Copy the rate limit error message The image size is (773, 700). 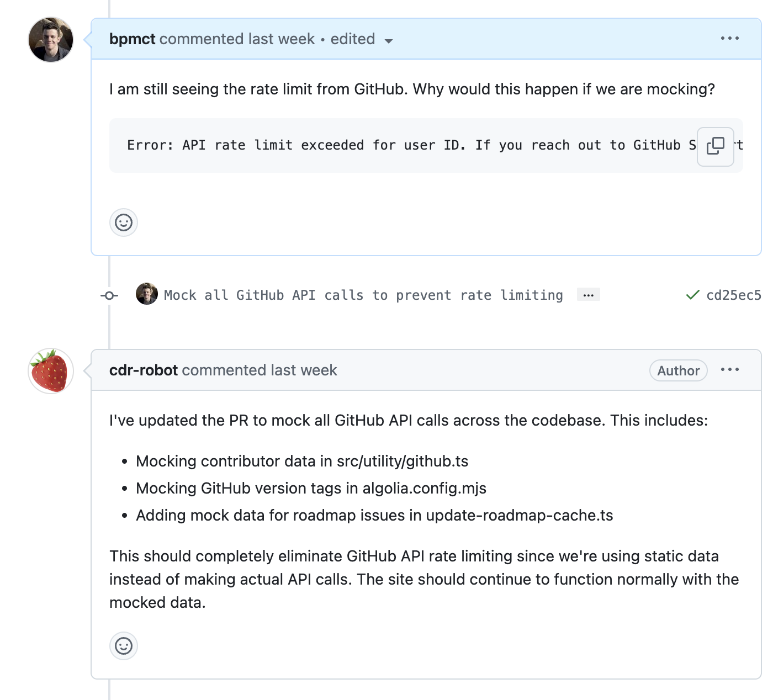715,146
